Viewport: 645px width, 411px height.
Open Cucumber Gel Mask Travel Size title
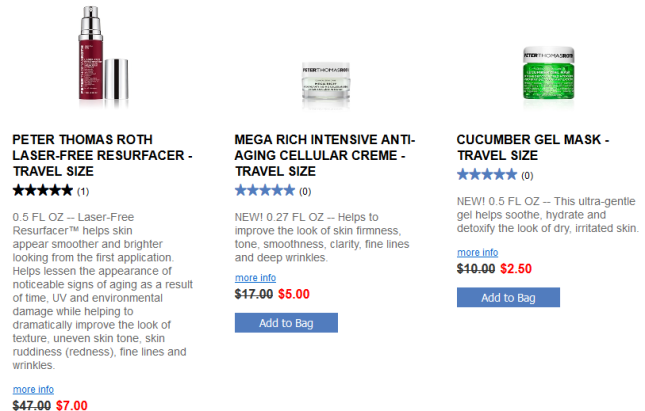coord(532,148)
